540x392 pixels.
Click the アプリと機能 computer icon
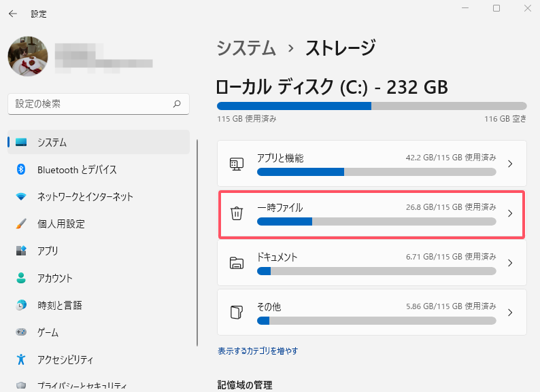point(237,164)
